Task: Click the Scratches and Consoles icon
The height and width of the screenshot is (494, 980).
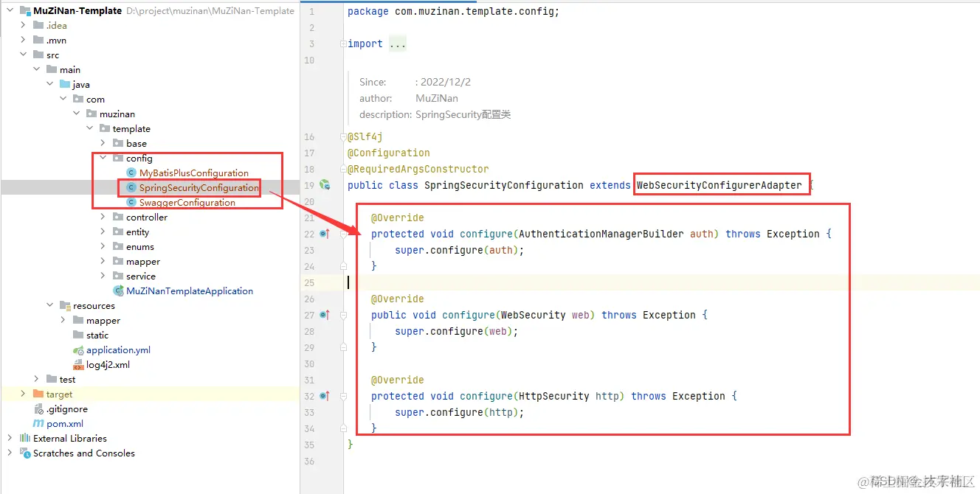Action: tap(25, 453)
